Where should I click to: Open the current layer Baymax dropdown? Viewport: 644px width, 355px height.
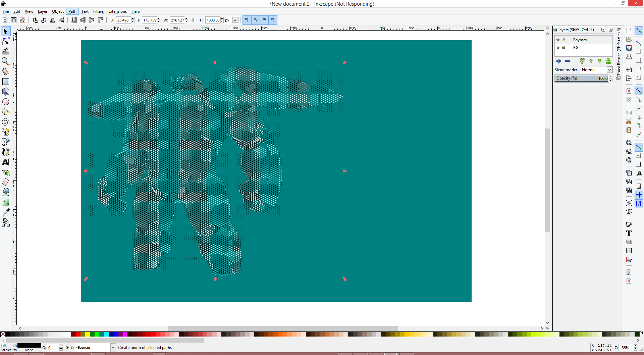pos(95,348)
